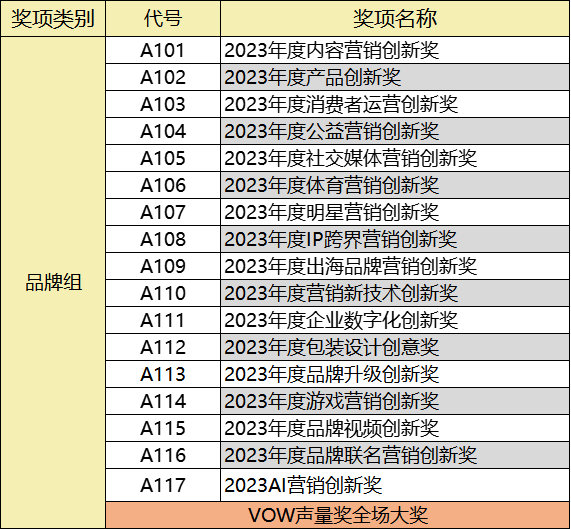
Task: Select code cell A112
Action: tap(163, 347)
